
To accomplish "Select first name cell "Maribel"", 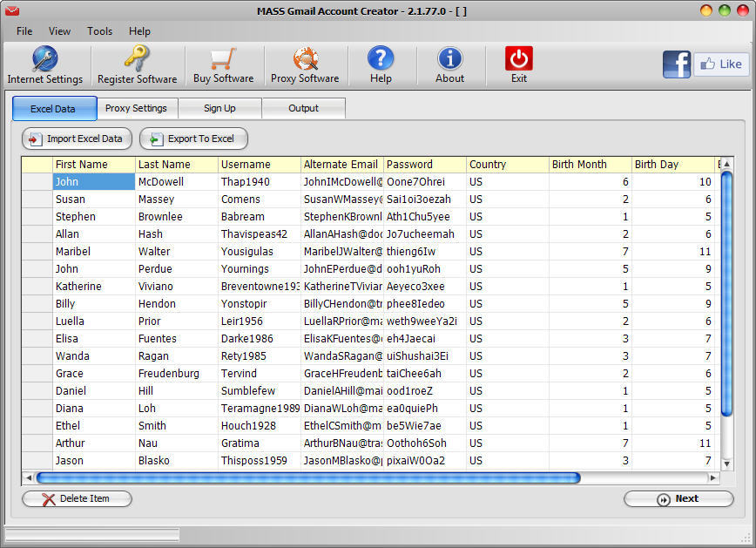I will [x=93, y=251].
